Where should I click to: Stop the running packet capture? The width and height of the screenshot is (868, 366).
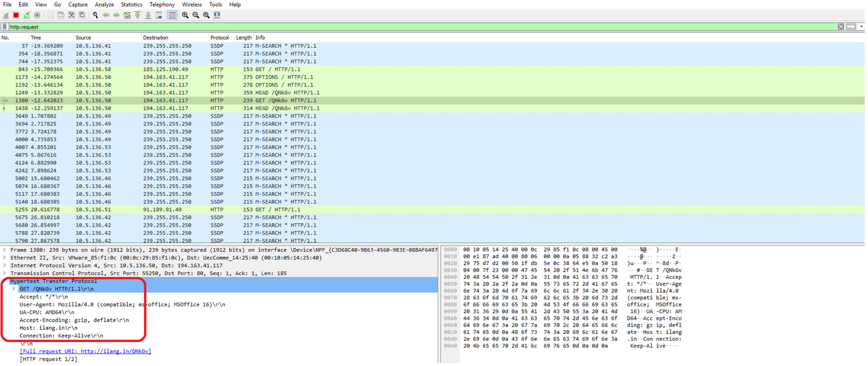16,15
